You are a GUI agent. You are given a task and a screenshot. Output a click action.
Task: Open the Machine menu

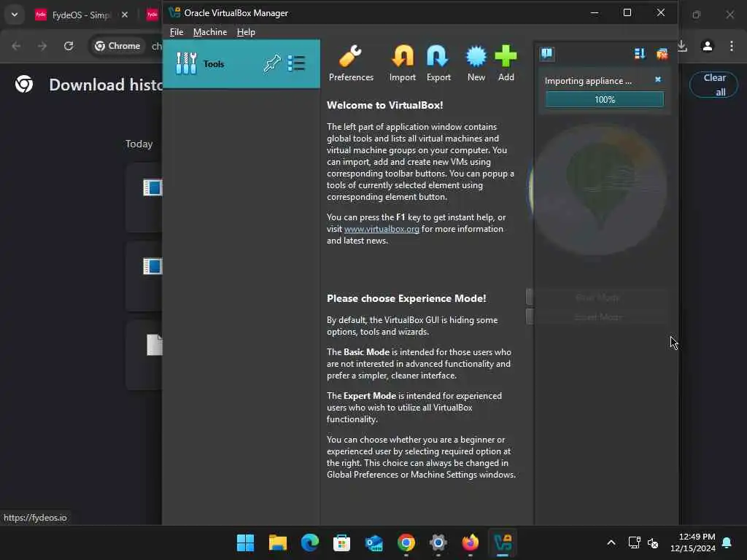coord(209,32)
